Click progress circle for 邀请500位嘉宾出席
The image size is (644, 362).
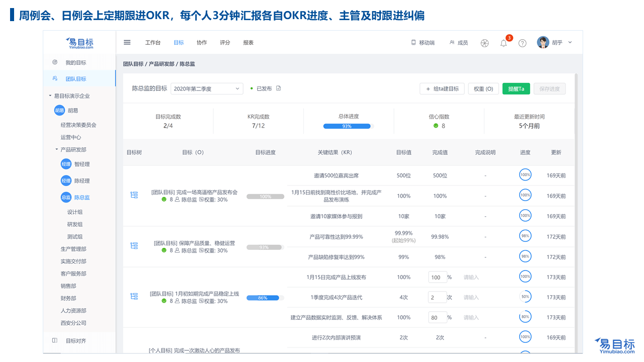pyautogui.click(x=525, y=175)
